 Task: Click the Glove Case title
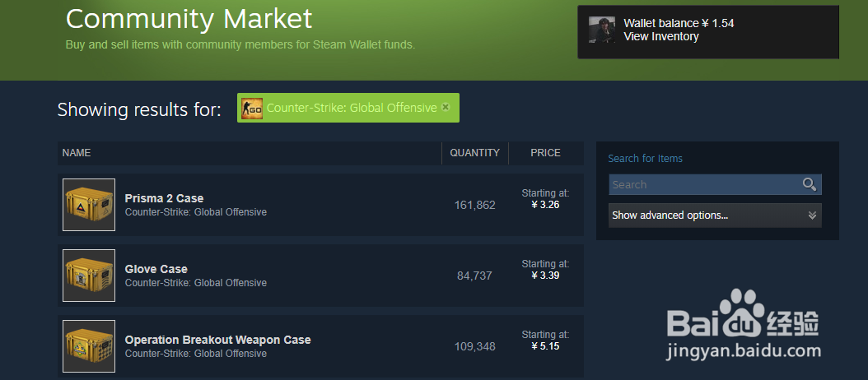coord(156,269)
